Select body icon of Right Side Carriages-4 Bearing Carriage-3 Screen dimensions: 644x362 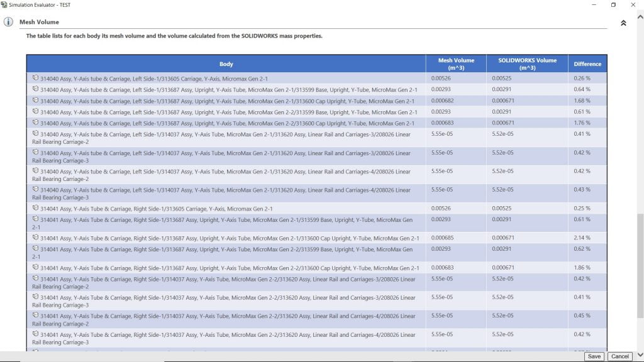pyautogui.click(x=35, y=334)
